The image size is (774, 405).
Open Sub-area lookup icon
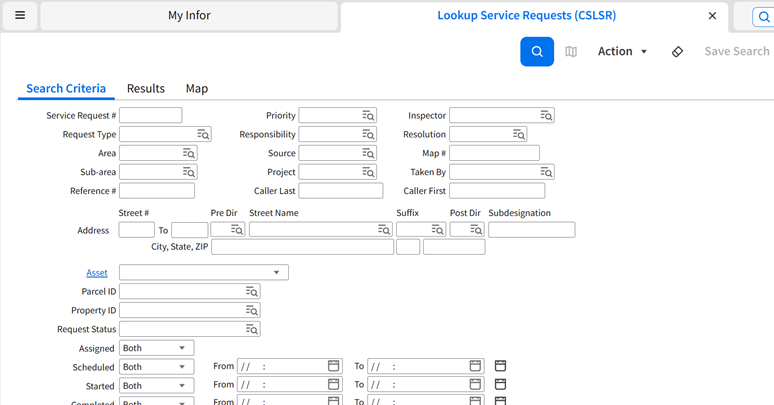pyautogui.click(x=189, y=172)
